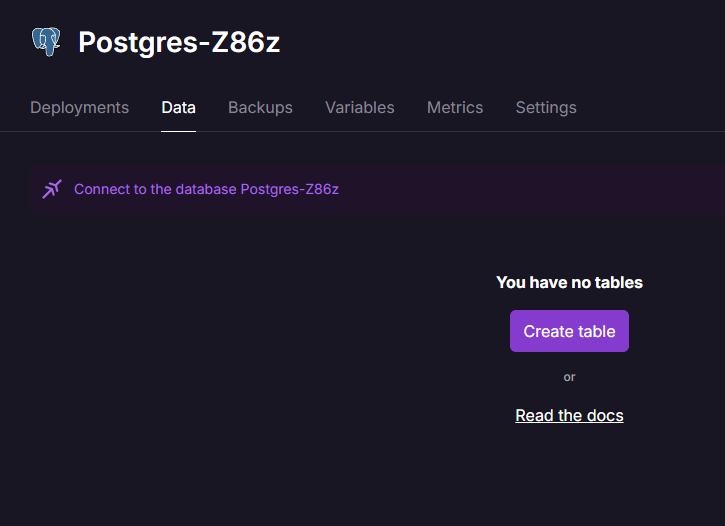
Task: Open the Settings tab
Action: tap(546, 108)
